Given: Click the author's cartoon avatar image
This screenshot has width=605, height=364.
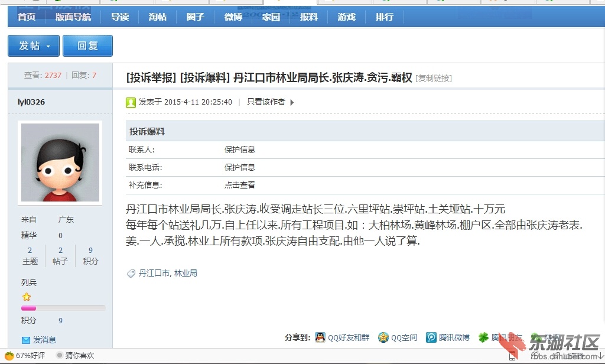Looking at the screenshot, I should click(60, 162).
